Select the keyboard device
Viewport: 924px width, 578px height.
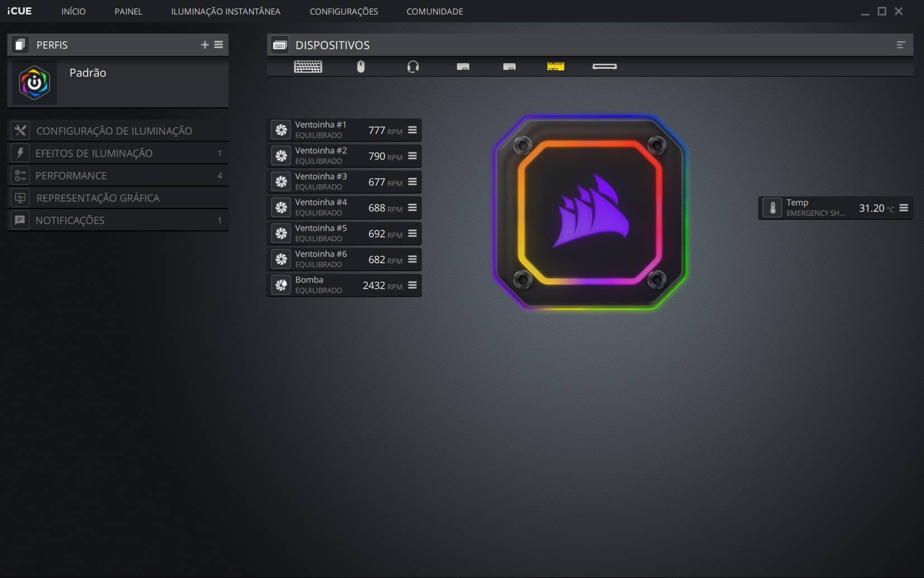click(x=308, y=67)
